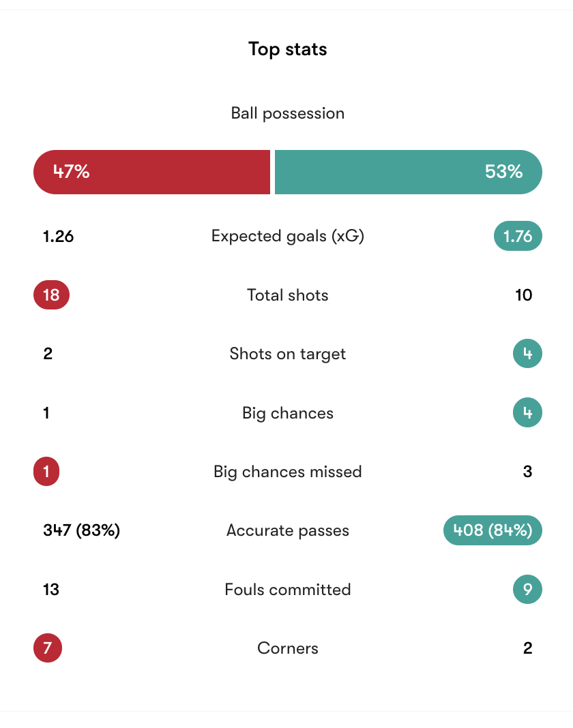Viewport: 573px width, 728px height.
Task: Click the red 1 big chances missed badge
Action: [46, 472]
